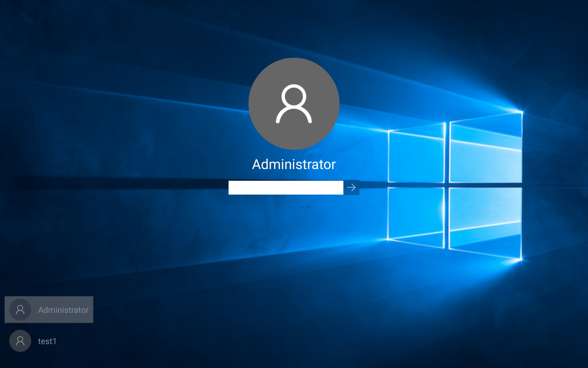Click the Administrator avatar in user list
The height and width of the screenshot is (368, 588).
pyautogui.click(x=20, y=310)
